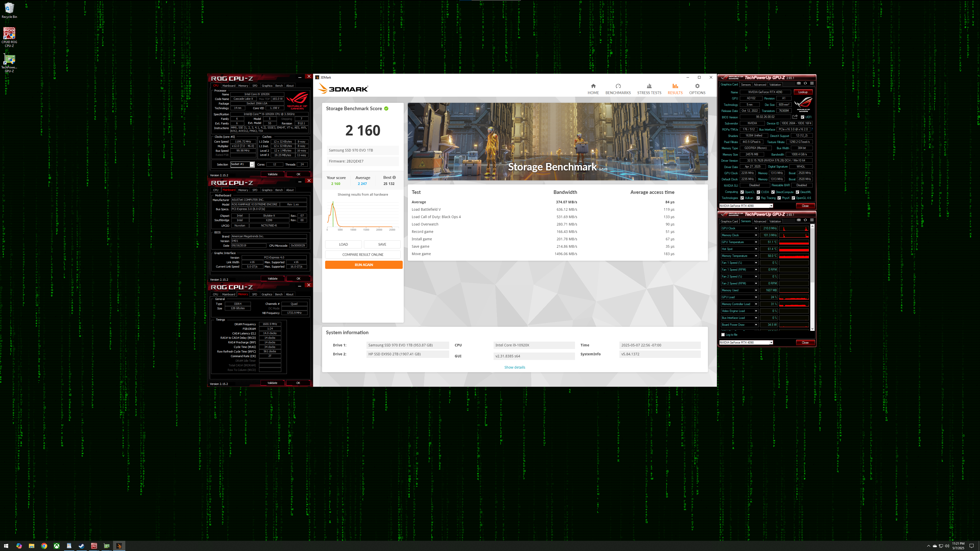Open RESULTS in 3DMark navigation
980x551 pixels.
point(675,89)
